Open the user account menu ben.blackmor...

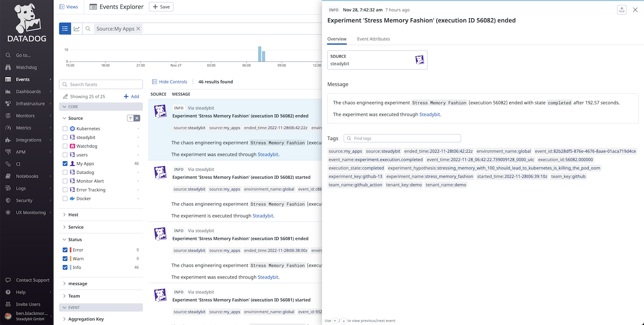click(x=27, y=316)
